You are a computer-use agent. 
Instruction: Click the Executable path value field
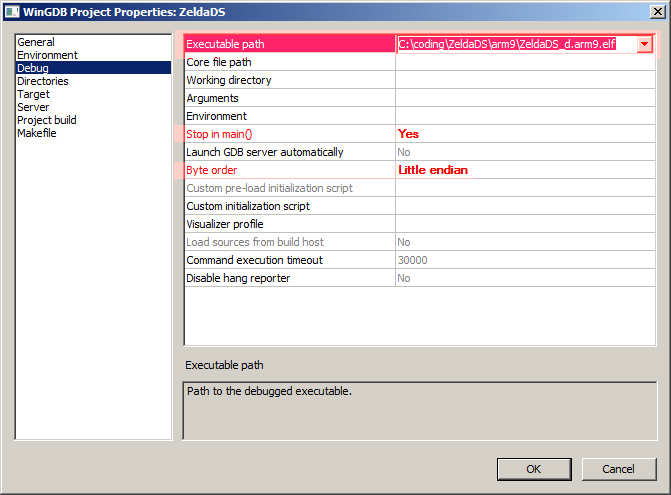(517, 44)
